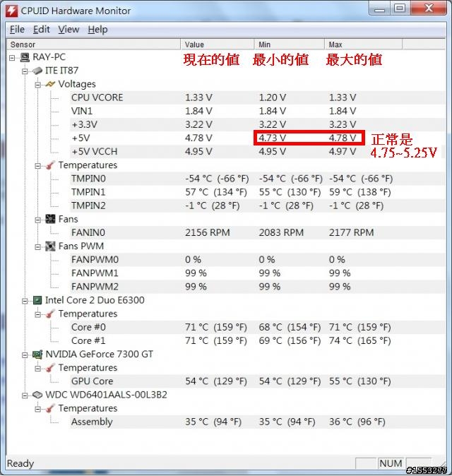Viewport: 452px width, 476px height.
Task: Click the WDC hard drive icon
Action: [37, 395]
